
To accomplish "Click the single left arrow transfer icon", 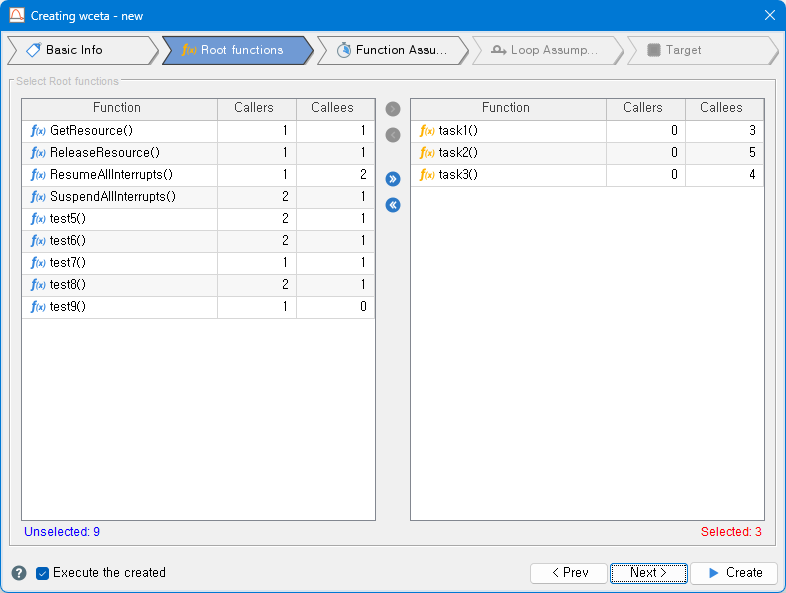I will point(393,135).
